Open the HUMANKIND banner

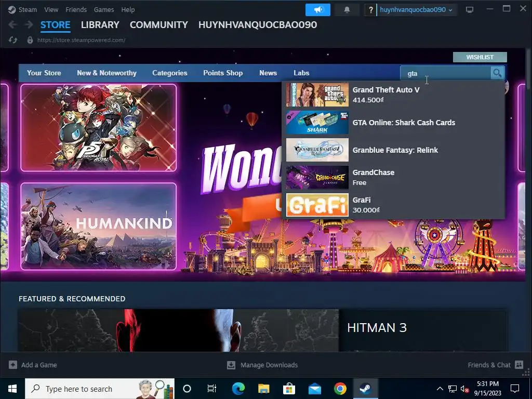coord(98,227)
